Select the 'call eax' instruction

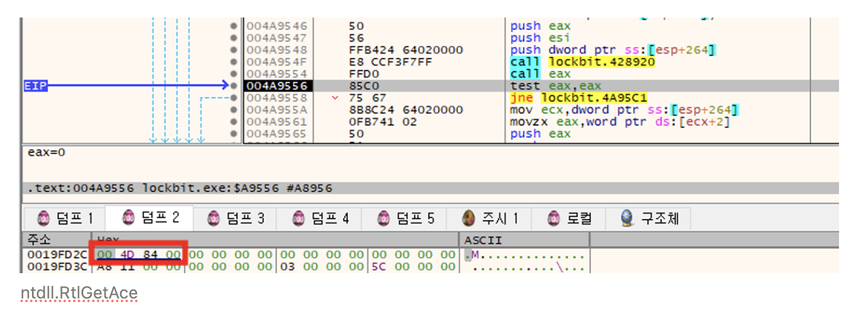[x=540, y=74]
